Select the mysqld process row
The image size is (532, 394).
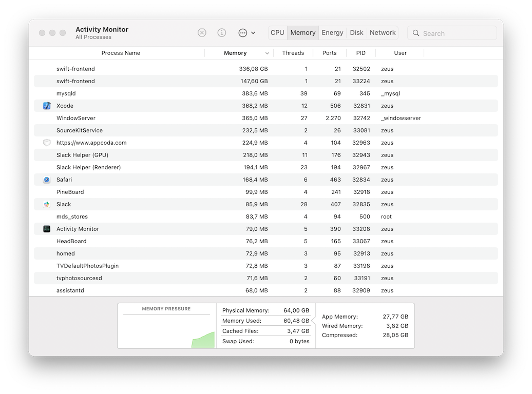tap(266, 93)
